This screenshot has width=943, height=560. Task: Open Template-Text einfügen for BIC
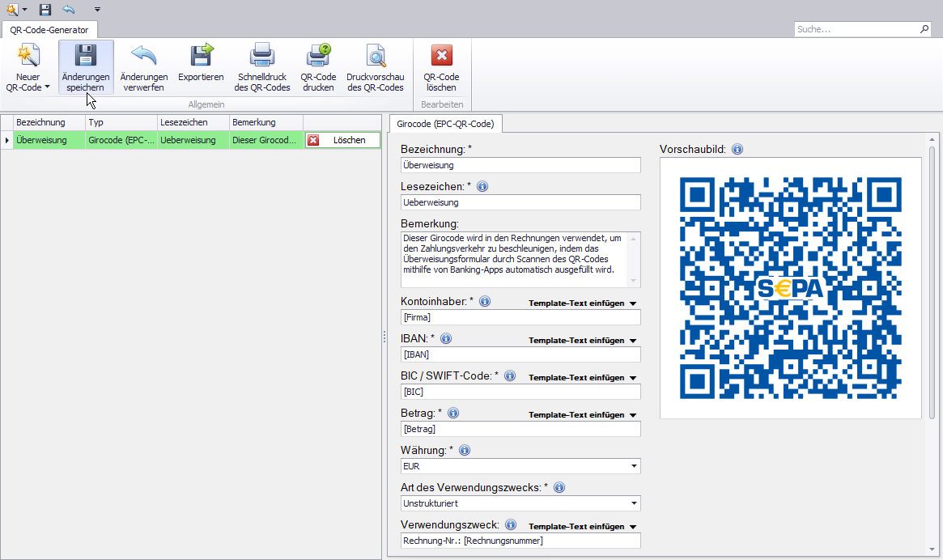pos(582,378)
